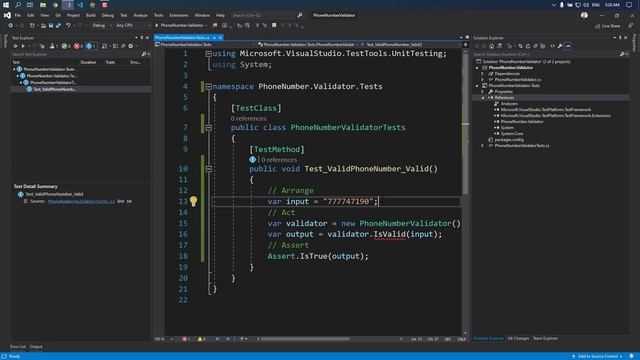Open the Edit menu

31,15
